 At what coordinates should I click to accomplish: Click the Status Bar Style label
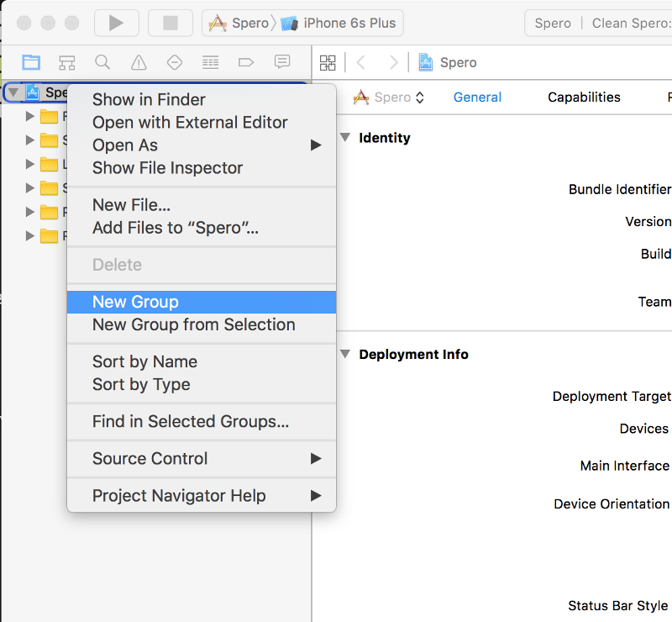[618, 606]
